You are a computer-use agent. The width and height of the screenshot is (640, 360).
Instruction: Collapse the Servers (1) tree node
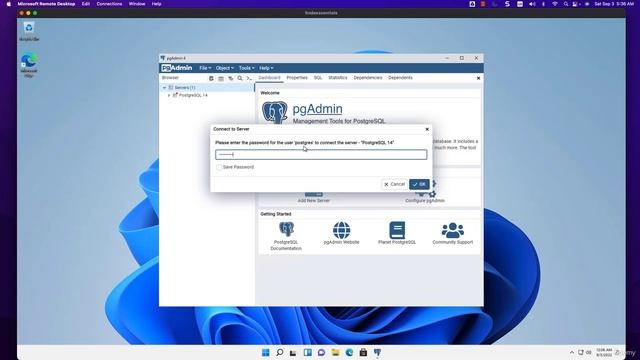pyautogui.click(x=164, y=88)
